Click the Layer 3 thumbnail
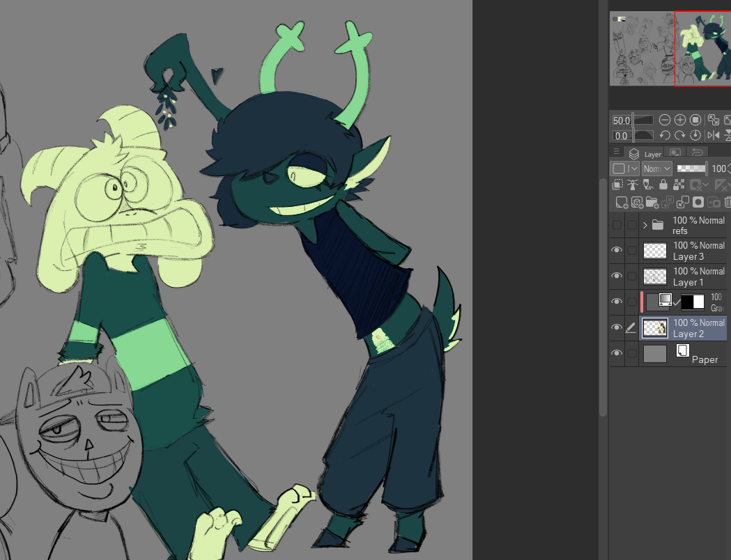 click(655, 251)
